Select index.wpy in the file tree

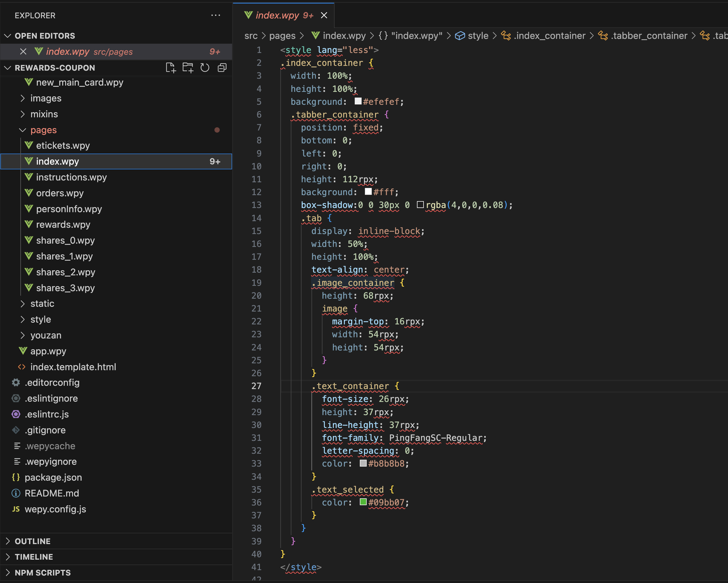(x=116, y=161)
